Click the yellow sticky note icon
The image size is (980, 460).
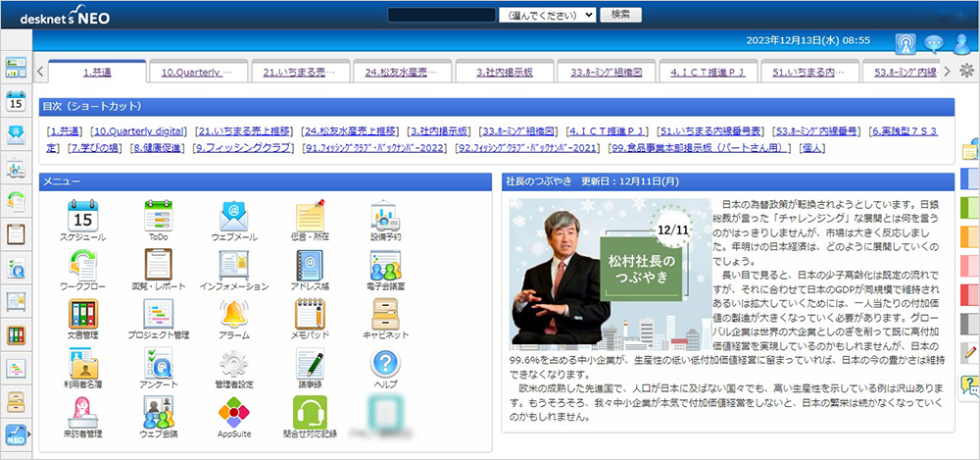pyautogui.click(x=970, y=150)
